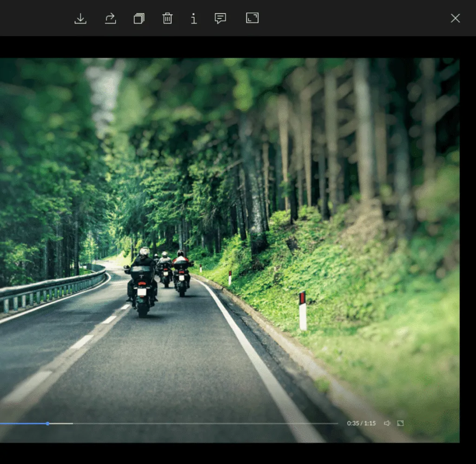This screenshot has width=476, height=464.
Task: Close the viewer with the X button
Action: coord(455,18)
